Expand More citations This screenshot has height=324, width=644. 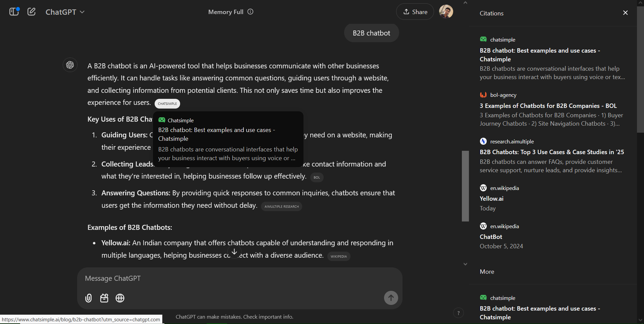[487, 272]
